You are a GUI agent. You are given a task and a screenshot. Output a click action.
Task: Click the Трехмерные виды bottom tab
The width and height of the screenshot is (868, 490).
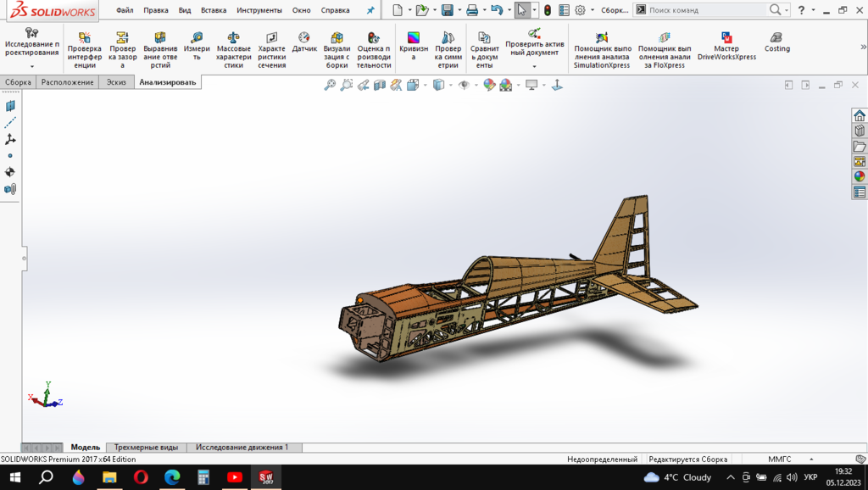[146, 447]
